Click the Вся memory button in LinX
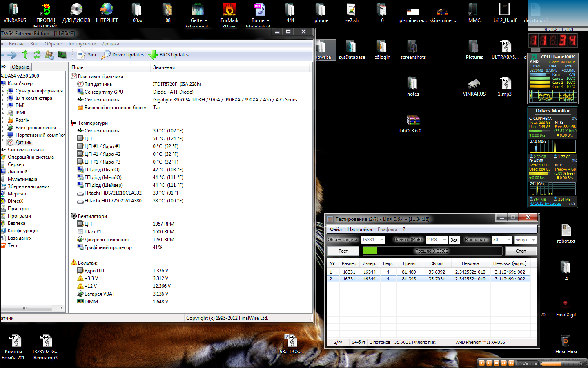This screenshot has height=368, width=588. pyautogui.click(x=454, y=240)
